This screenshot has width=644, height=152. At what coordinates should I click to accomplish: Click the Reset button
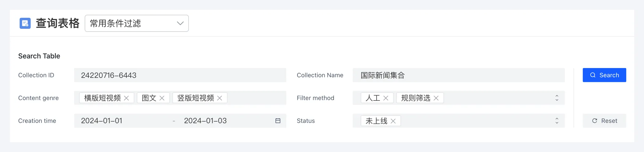(x=604, y=121)
